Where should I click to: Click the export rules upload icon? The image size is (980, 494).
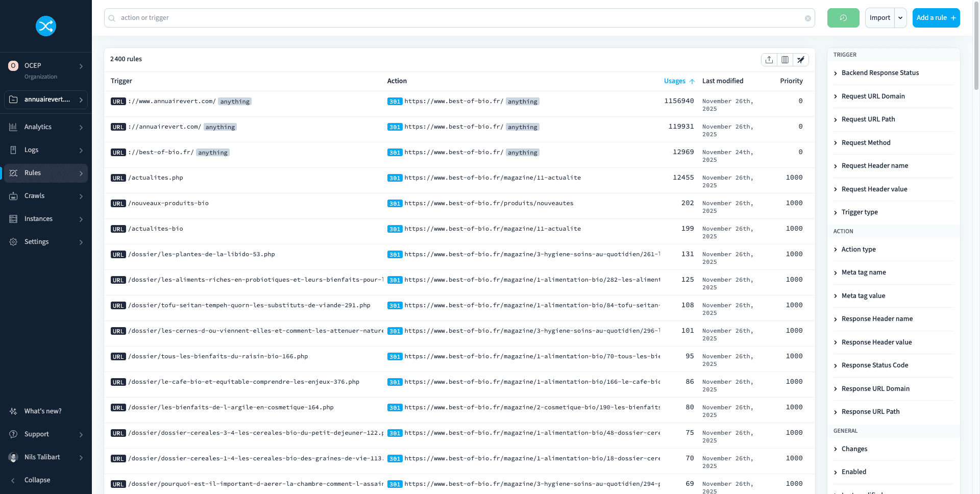tap(769, 60)
